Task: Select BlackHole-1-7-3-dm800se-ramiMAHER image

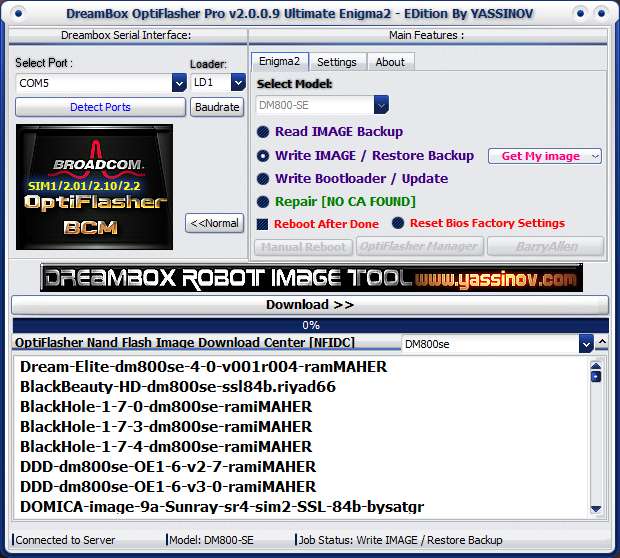Action: tap(166, 427)
